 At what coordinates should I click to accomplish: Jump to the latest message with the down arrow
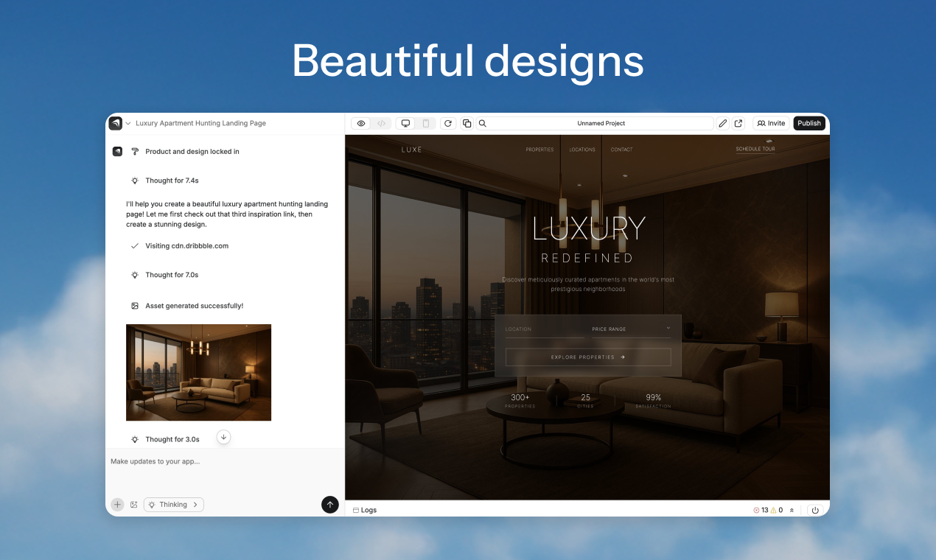pyautogui.click(x=224, y=437)
